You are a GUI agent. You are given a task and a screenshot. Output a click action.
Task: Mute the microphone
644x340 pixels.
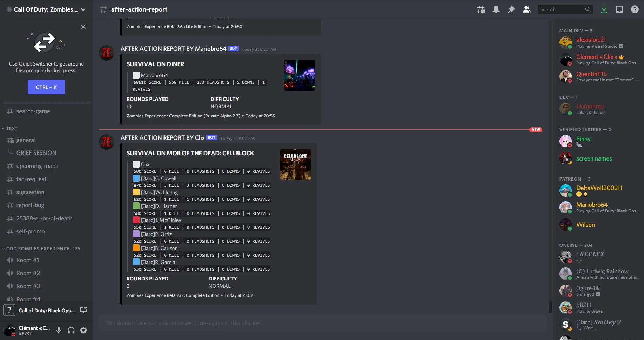pyautogui.click(x=59, y=330)
